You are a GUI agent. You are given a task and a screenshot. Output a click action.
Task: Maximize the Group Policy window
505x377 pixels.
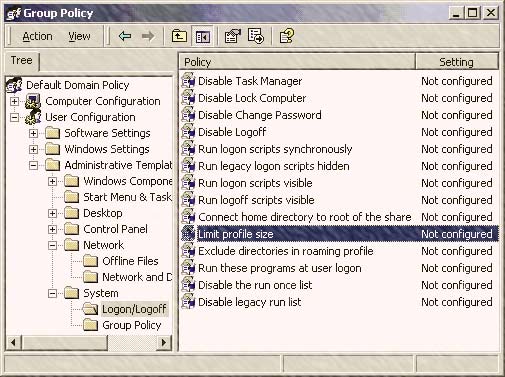tap(473, 13)
